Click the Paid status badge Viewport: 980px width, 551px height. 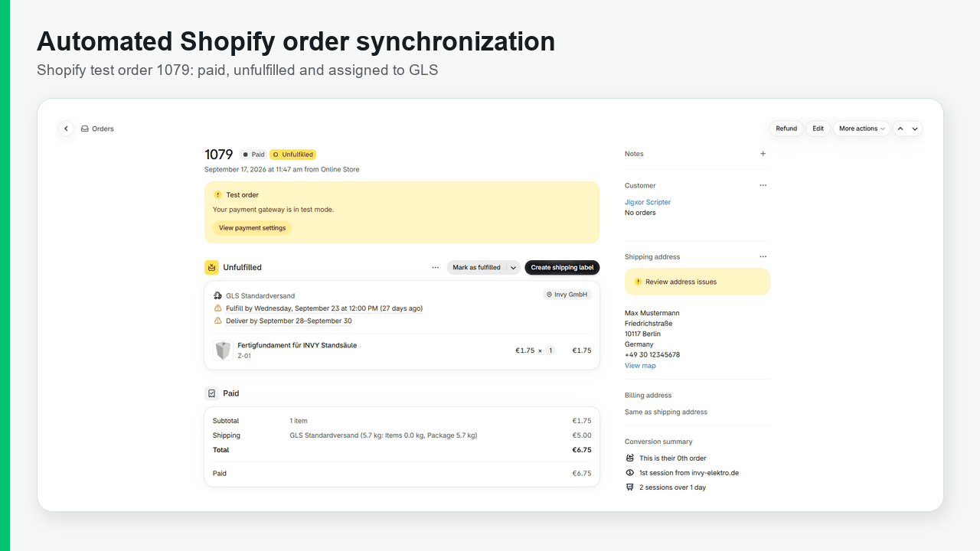coord(253,155)
